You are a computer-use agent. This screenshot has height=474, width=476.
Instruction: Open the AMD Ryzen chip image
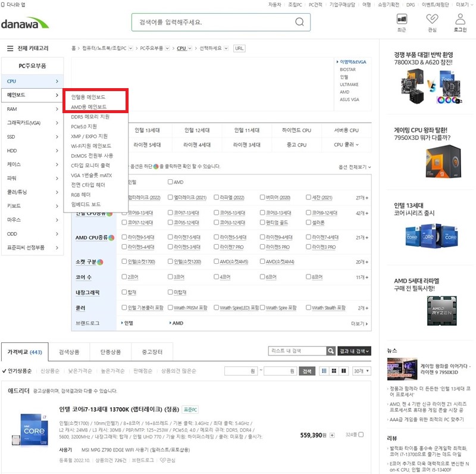coord(441,310)
